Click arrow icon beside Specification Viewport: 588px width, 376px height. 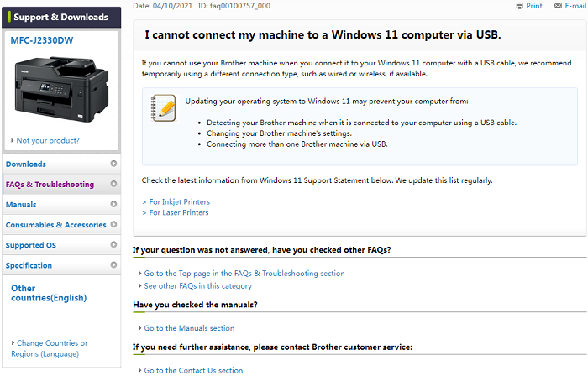click(113, 265)
